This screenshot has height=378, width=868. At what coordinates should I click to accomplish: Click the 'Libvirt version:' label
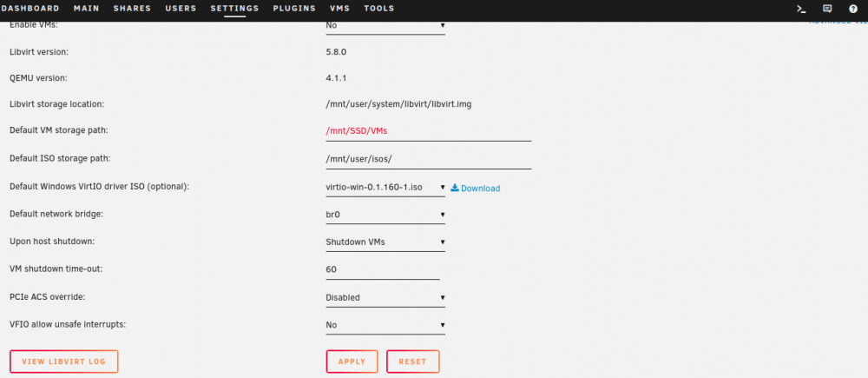click(x=39, y=52)
